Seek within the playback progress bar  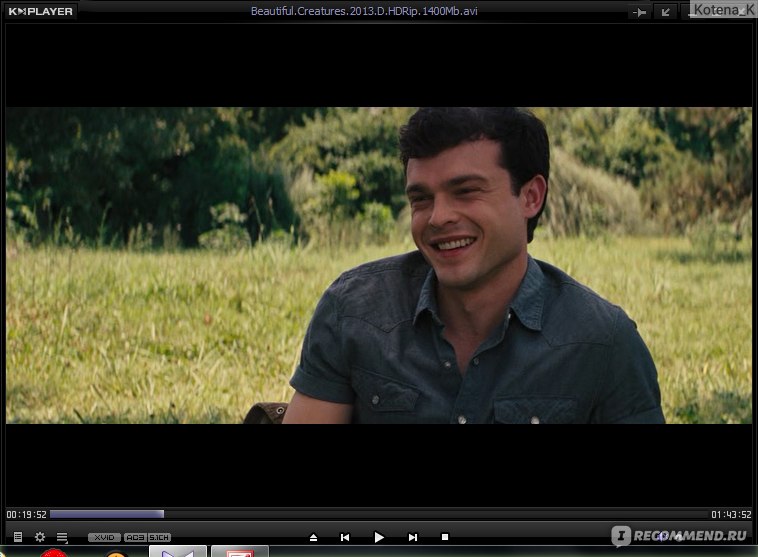point(379,514)
